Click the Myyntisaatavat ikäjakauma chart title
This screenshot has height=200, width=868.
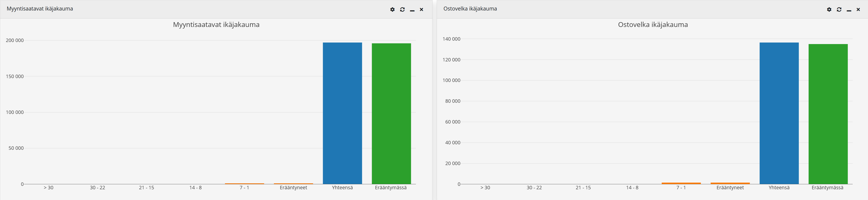click(216, 24)
